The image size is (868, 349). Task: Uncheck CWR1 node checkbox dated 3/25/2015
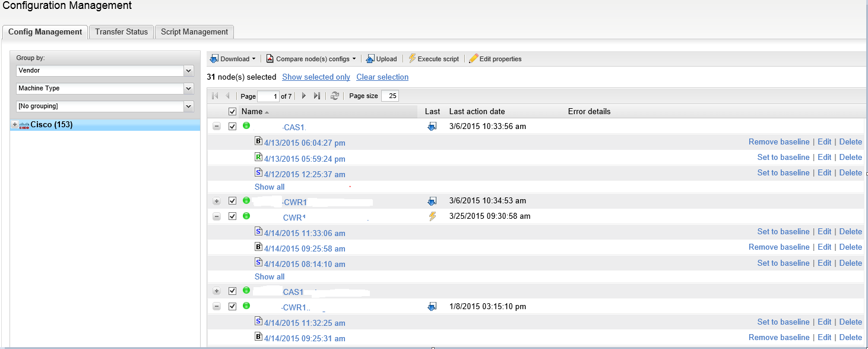(233, 216)
